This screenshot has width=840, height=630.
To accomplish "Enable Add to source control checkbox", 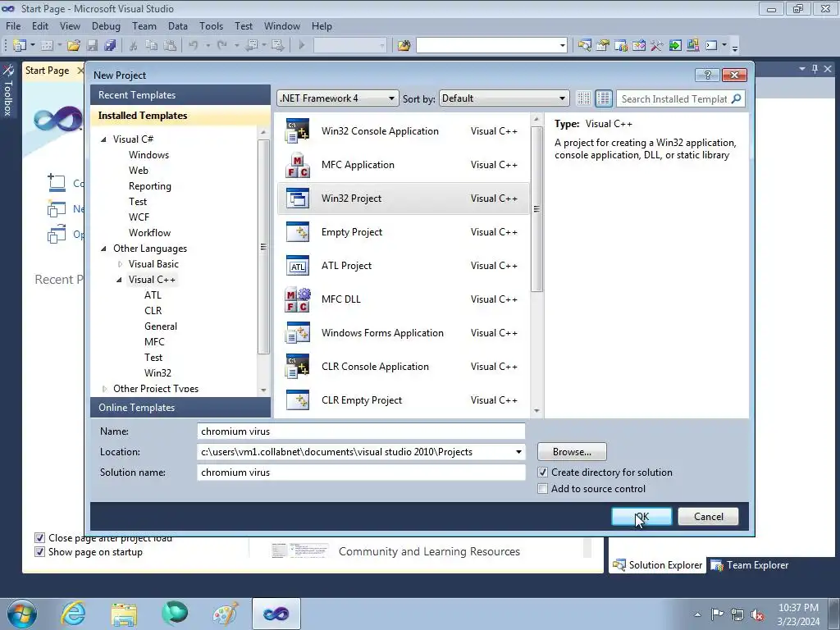I will (x=543, y=489).
